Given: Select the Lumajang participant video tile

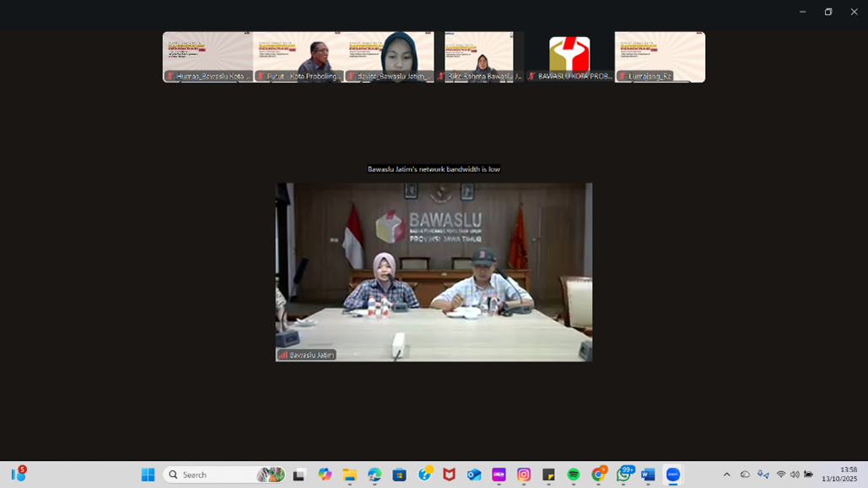Looking at the screenshot, I should (660, 57).
